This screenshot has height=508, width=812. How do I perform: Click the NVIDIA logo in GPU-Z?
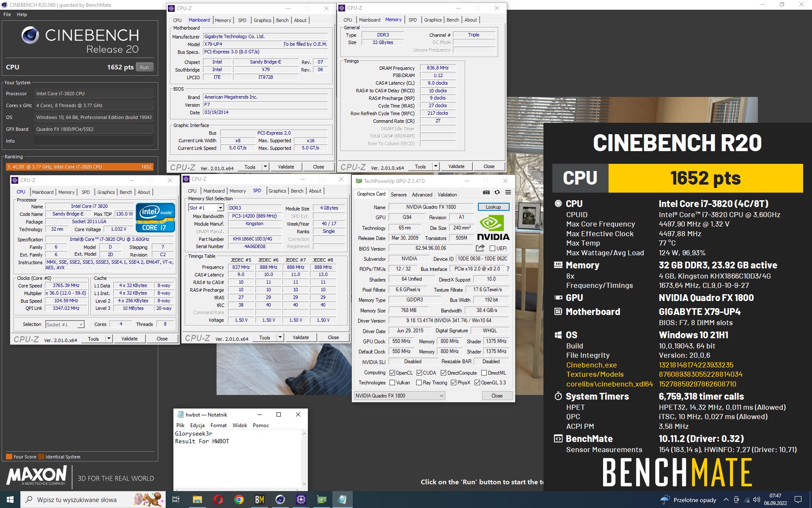point(493,228)
